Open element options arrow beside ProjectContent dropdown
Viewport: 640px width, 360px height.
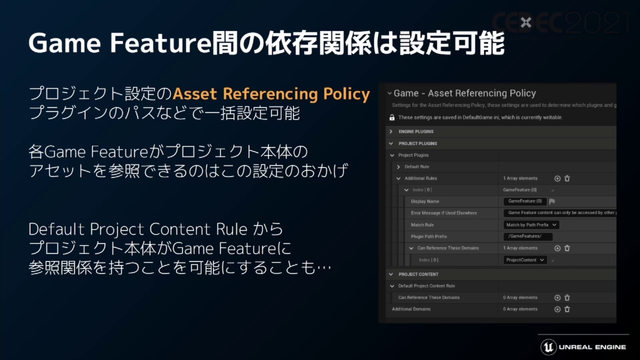pos(553,260)
